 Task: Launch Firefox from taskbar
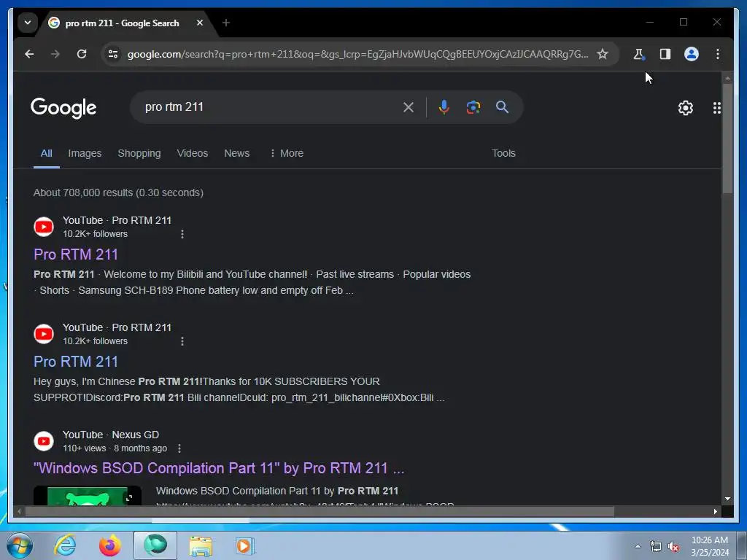click(x=110, y=545)
